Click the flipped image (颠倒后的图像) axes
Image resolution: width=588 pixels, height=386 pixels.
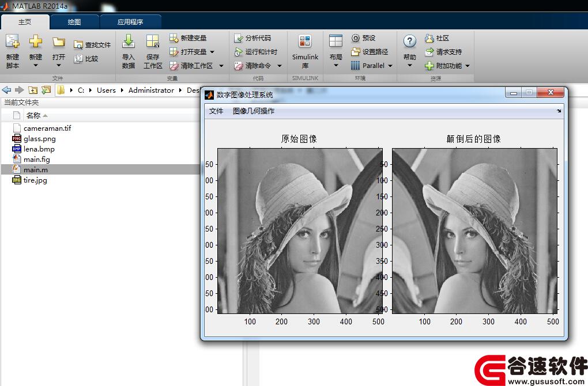pos(475,230)
